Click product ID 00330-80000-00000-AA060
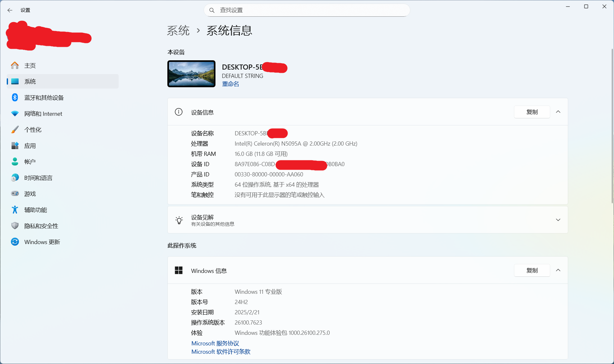This screenshot has height=364, width=614. (269, 174)
